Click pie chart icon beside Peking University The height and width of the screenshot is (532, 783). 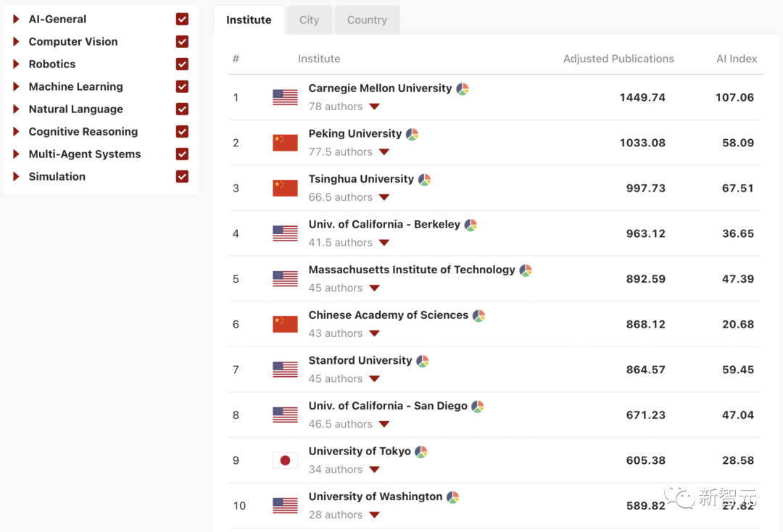click(412, 134)
